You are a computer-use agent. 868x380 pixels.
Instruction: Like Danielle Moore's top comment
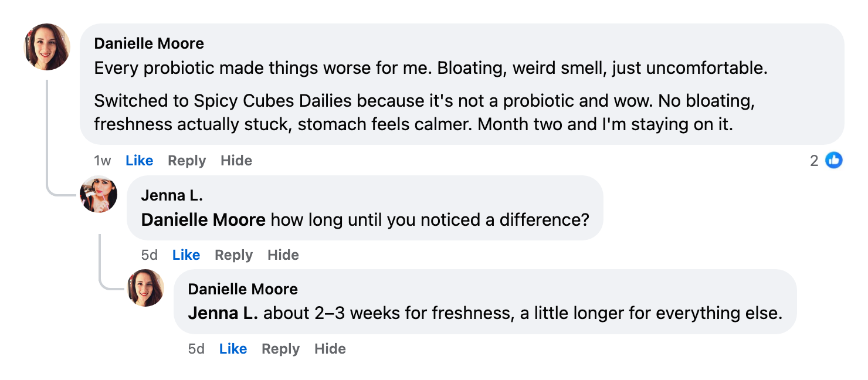[x=139, y=160]
